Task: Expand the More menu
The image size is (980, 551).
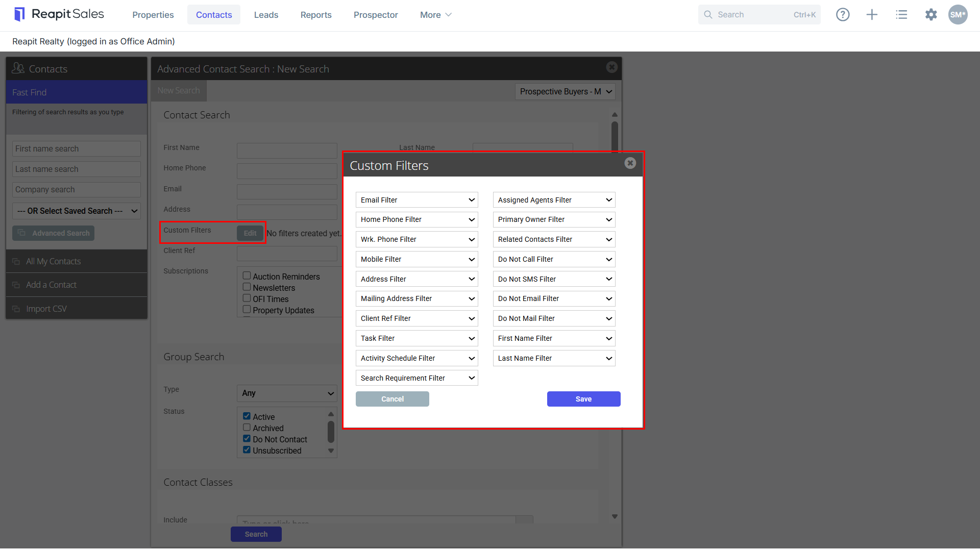Action: (x=435, y=15)
